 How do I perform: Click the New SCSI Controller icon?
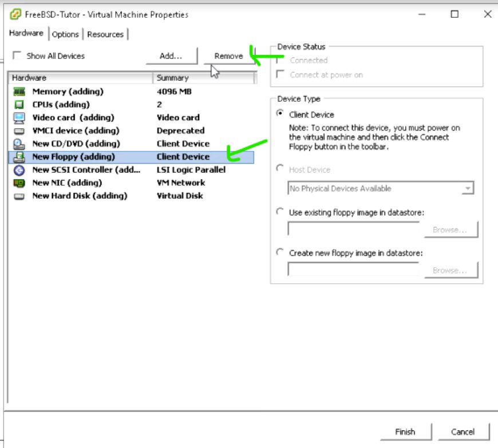[x=19, y=170]
